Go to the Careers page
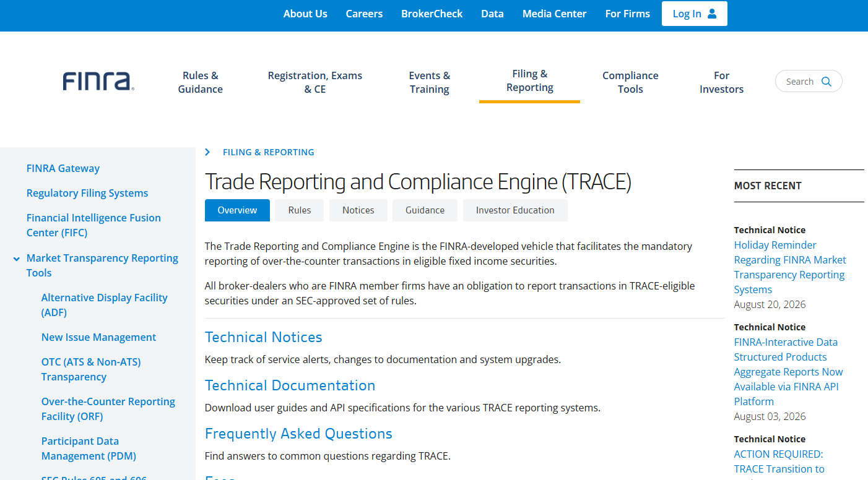Screen dimensions: 868x480 click(364, 14)
